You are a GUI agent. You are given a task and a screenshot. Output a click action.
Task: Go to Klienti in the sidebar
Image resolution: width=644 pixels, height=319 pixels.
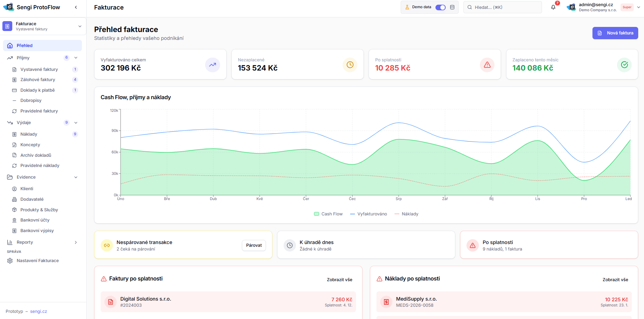(27, 189)
